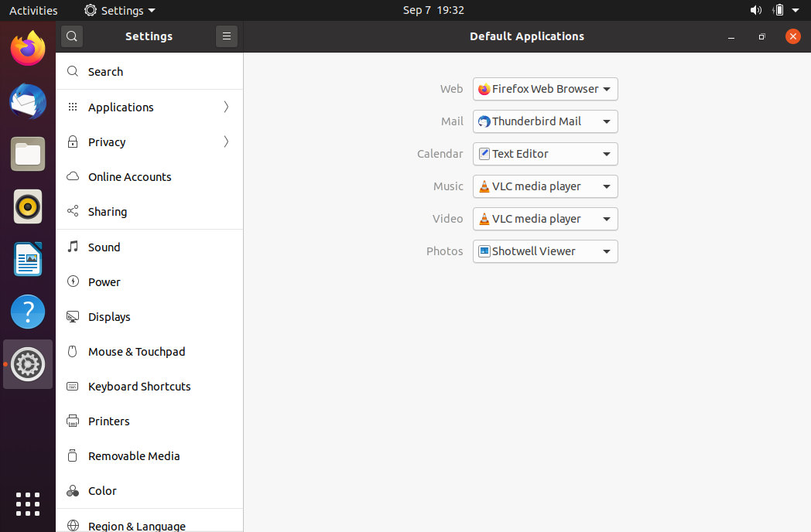Click the Online Accounts cloud icon

(73, 176)
